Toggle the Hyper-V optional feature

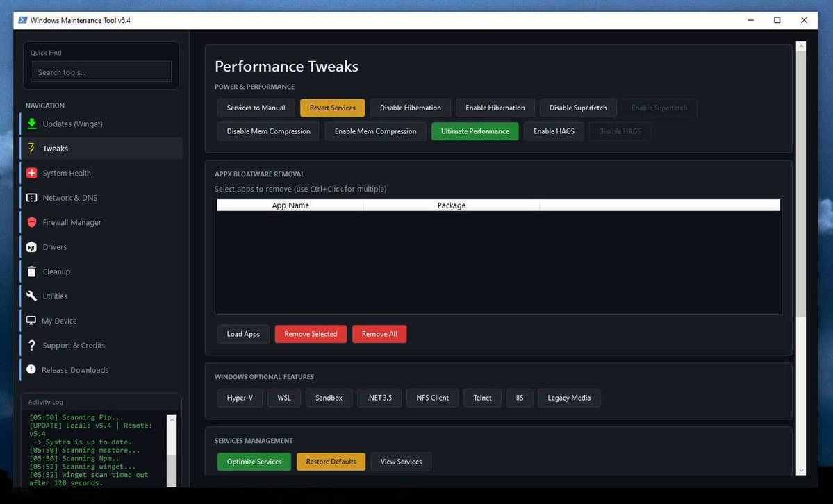pos(240,398)
